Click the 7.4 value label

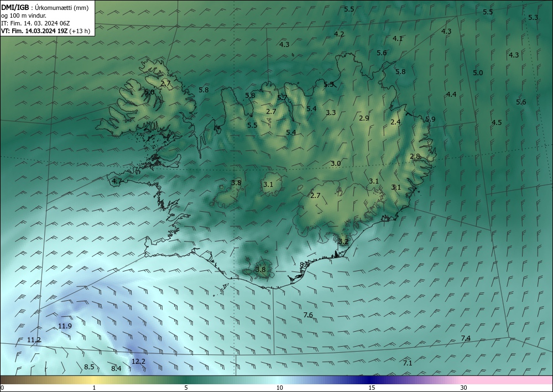coord(466,338)
